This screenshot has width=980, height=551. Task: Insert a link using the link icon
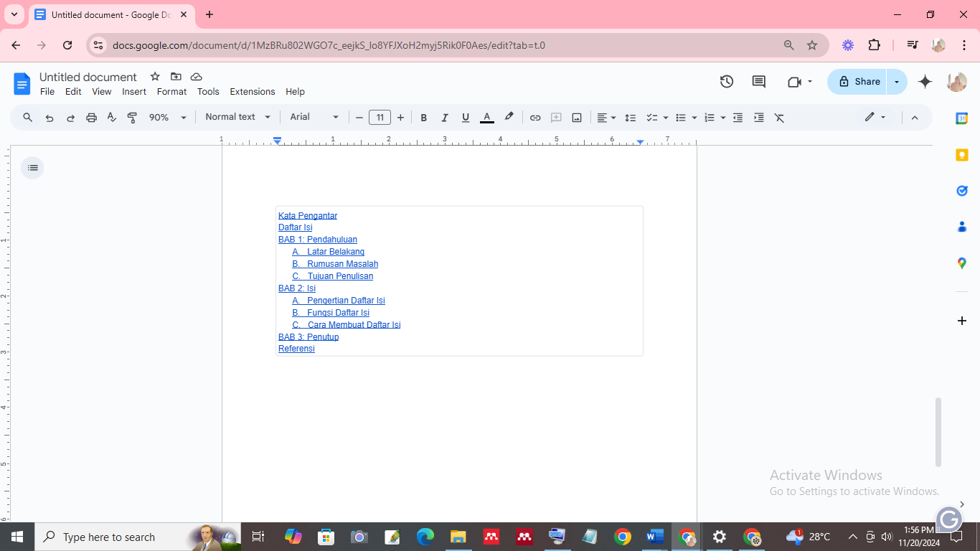535,118
